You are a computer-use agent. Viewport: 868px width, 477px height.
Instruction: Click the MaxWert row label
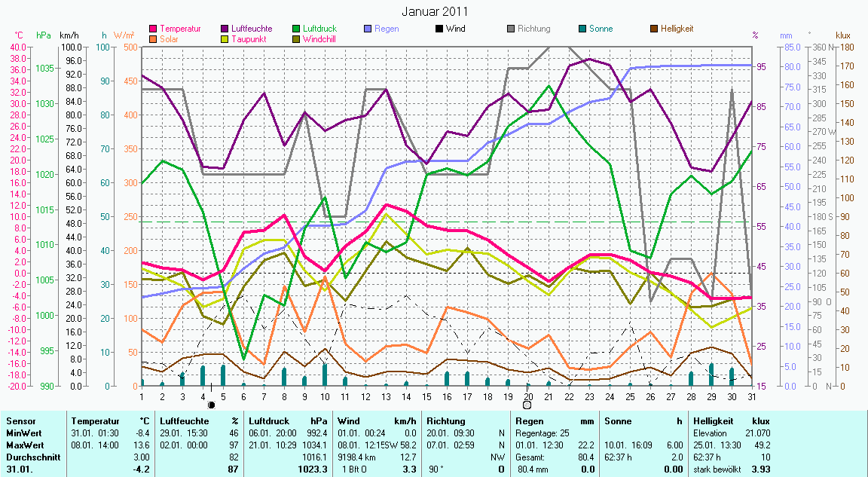click(x=24, y=445)
